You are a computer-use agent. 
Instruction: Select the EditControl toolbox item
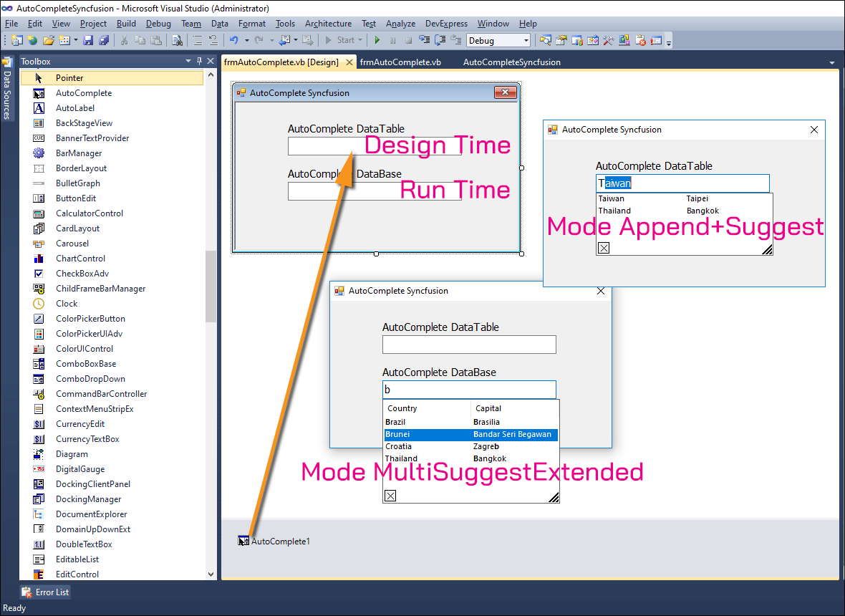(112, 574)
